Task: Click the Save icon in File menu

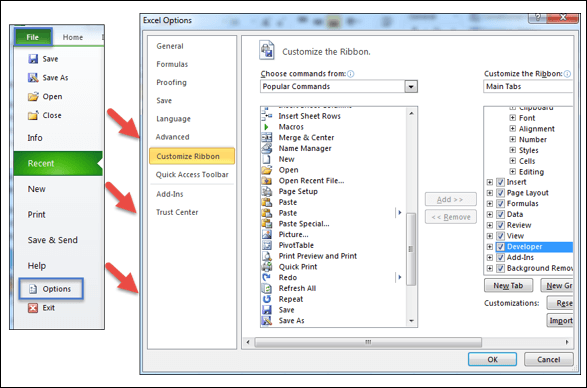Action: click(33, 59)
